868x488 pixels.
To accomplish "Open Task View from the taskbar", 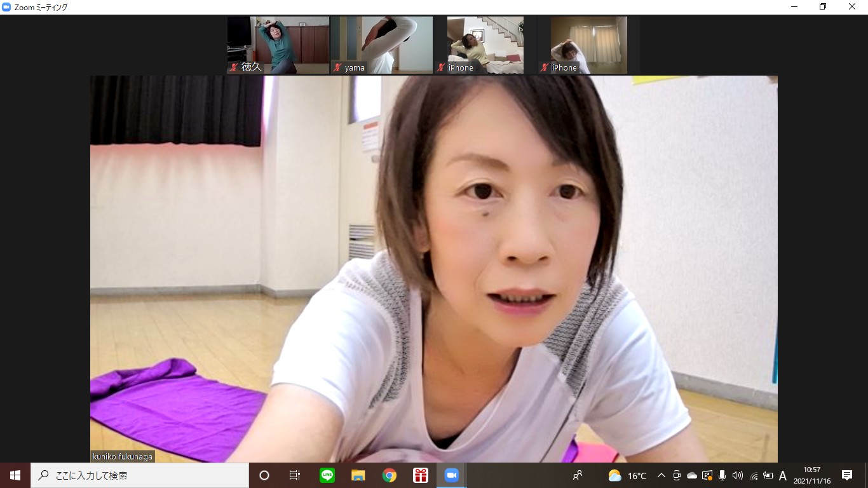I will click(295, 475).
